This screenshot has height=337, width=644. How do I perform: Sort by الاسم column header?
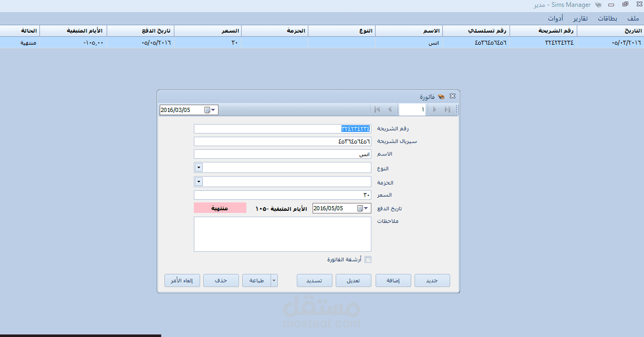point(409,30)
